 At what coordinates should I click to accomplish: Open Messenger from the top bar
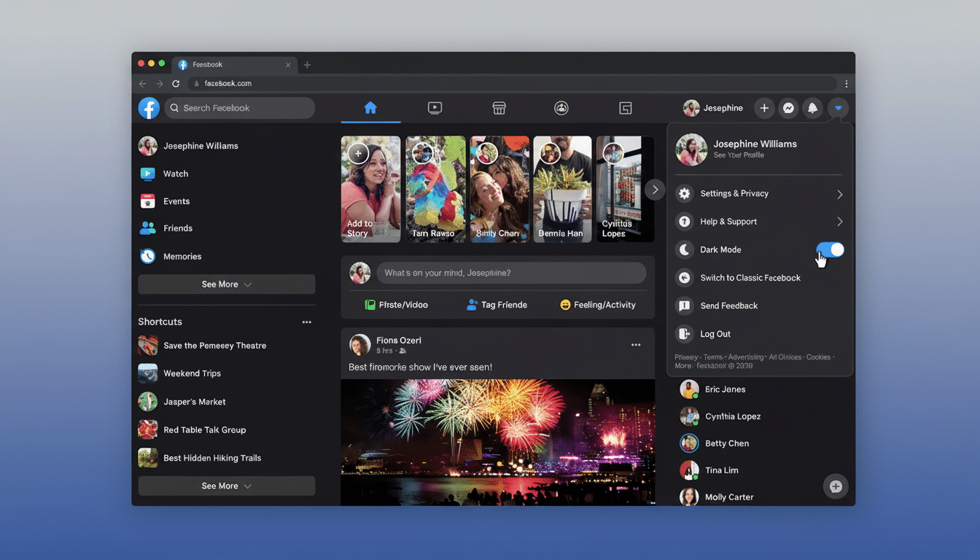point(788,107)
